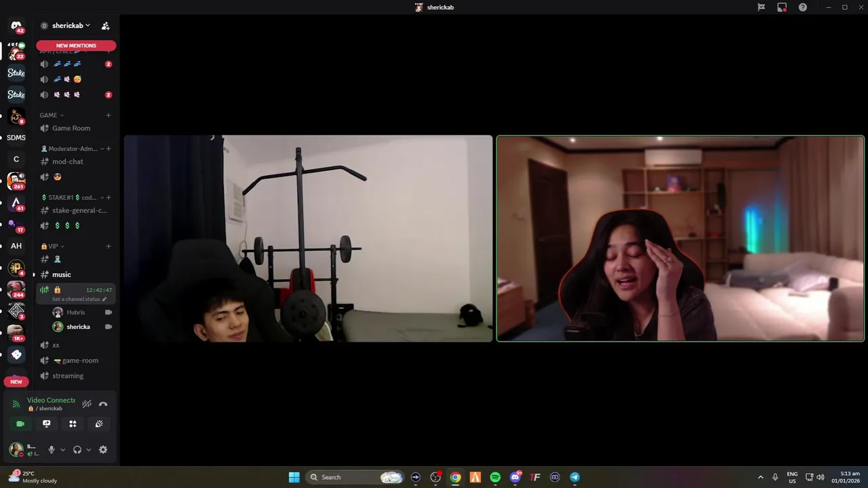Click Video Connected status text
The image size is (868, 488).
click(51, 401)
